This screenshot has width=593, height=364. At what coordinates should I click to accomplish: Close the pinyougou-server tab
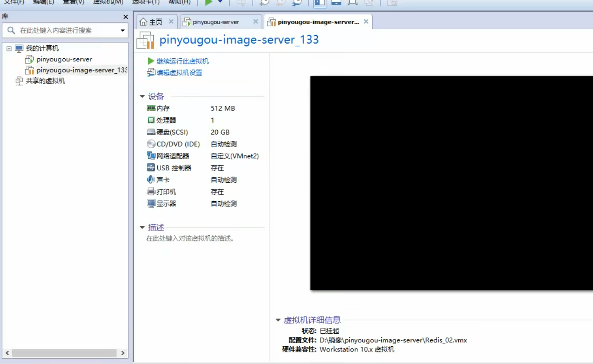pos(256,22)
